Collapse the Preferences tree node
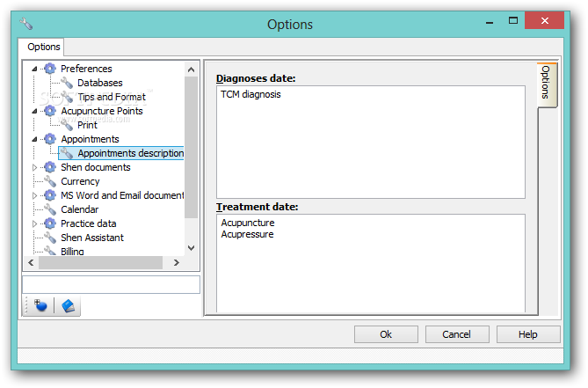 tap(34, 69)
